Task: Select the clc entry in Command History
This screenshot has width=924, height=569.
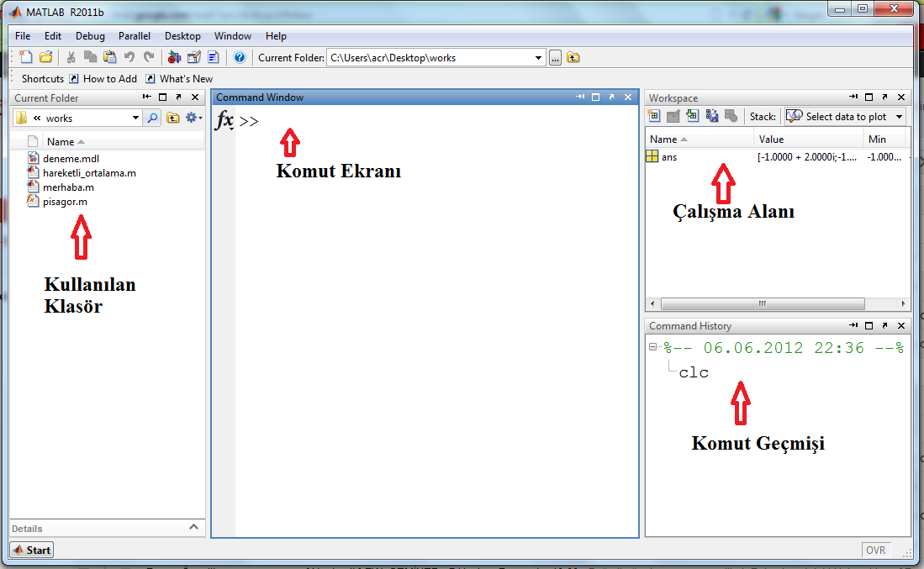Action: click(694, 372)
